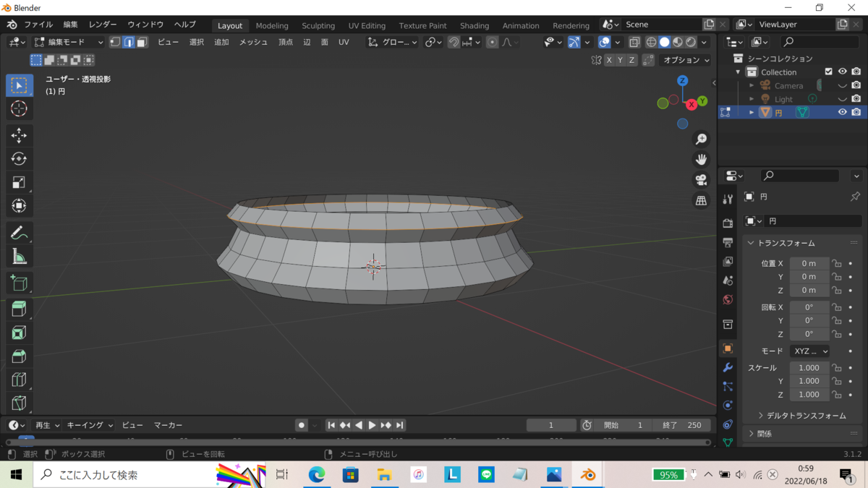This screenshot has width=868, height=488.
Task: Hide the 円 object with eye icon
Action: tap(842, 112)
